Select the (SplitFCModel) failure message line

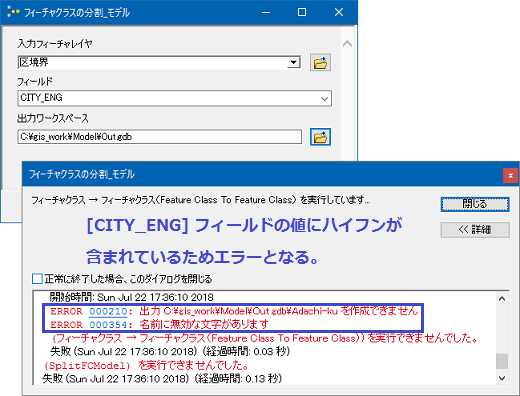tap(146, 366)
